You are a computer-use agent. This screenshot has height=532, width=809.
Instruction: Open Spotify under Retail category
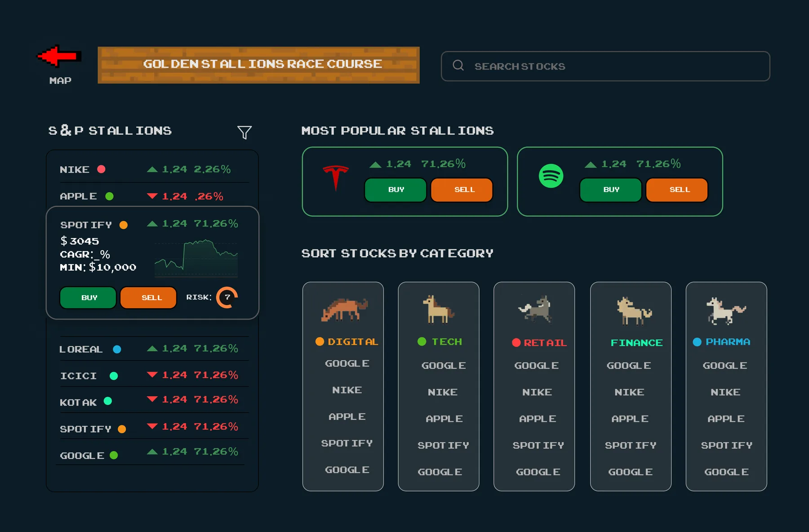pos(538,445)
